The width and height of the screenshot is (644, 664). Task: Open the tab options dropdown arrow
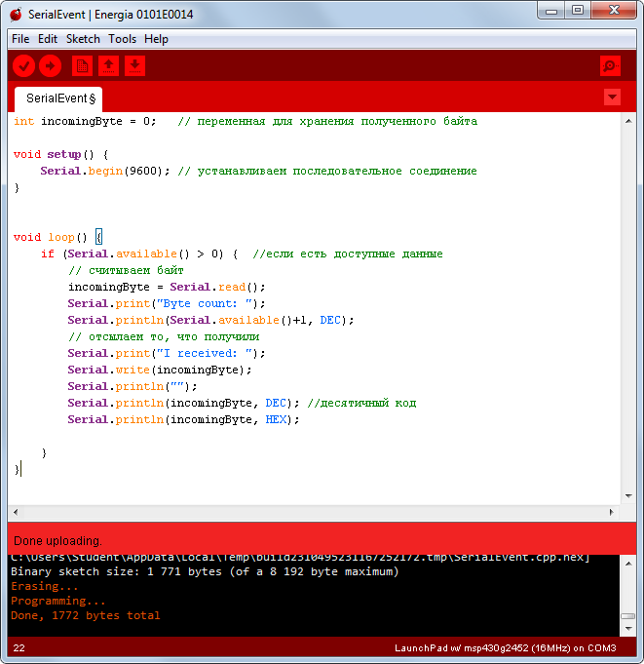[x=612, y=98]
